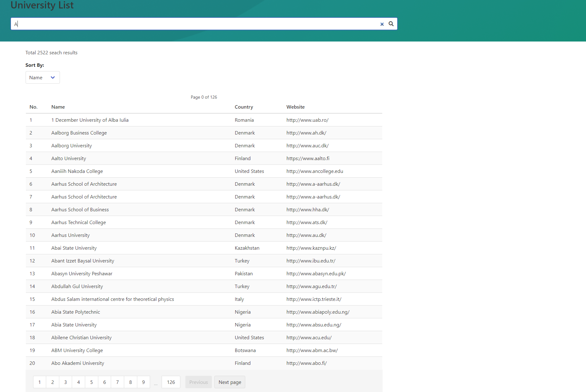The height and width of the screenshot is (392, 586).
Task: Clear the search box using the X icon
Action: pyautogui.click(x=382, y=24)
